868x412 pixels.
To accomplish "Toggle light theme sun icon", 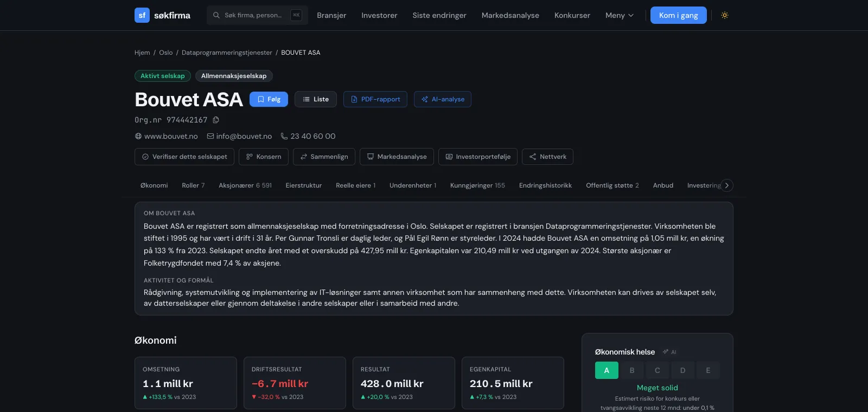I will pos(725,15).
